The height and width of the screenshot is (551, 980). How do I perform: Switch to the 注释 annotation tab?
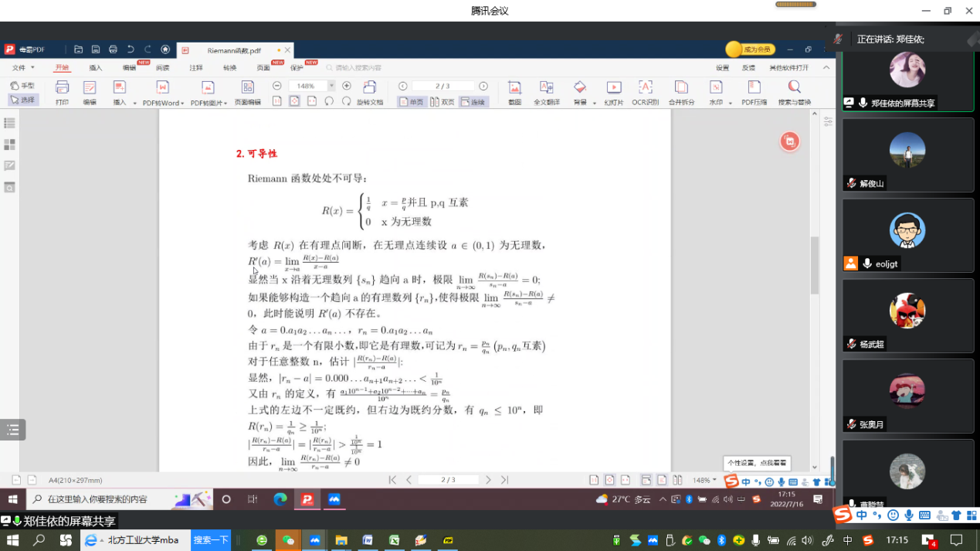[x=196, y=68]
